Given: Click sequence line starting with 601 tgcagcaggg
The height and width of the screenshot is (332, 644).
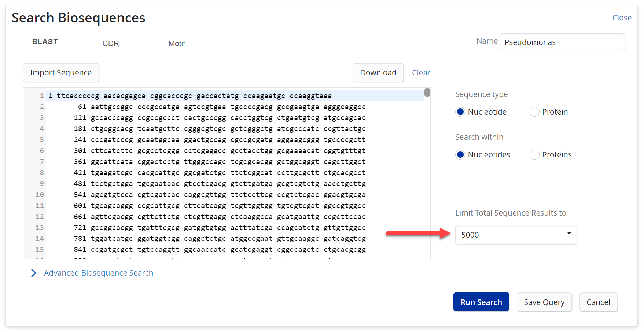Looking at the screenshot, I should tap(235, 206).
